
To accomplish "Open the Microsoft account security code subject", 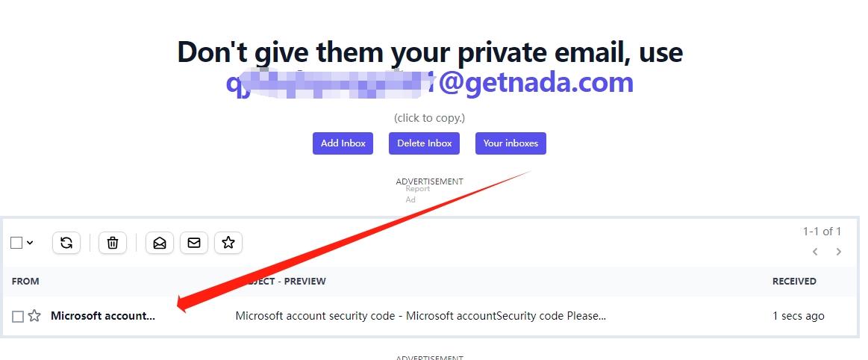I will click(420, 316).
